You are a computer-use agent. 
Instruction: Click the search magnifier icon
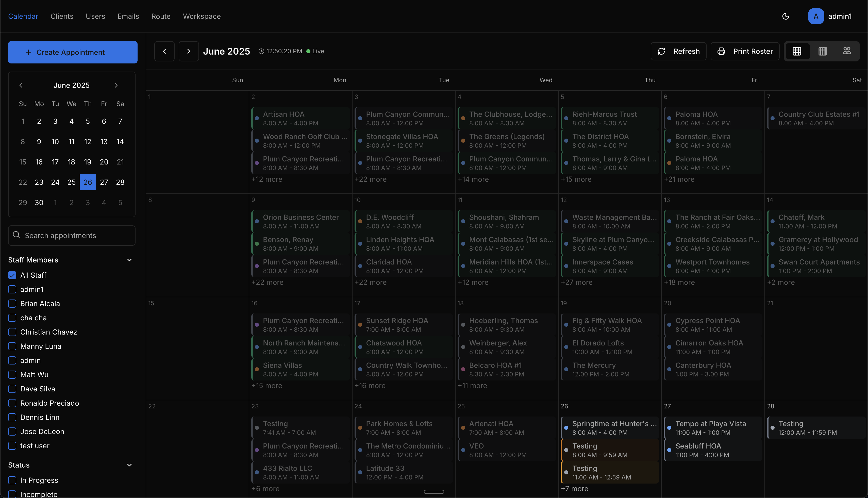click(16, 235)
